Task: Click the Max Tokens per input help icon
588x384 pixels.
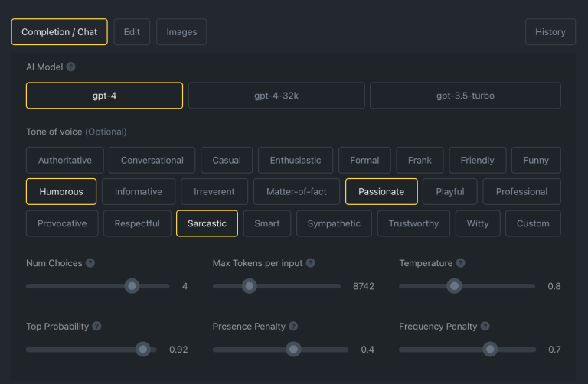Action: click(311, 263)
